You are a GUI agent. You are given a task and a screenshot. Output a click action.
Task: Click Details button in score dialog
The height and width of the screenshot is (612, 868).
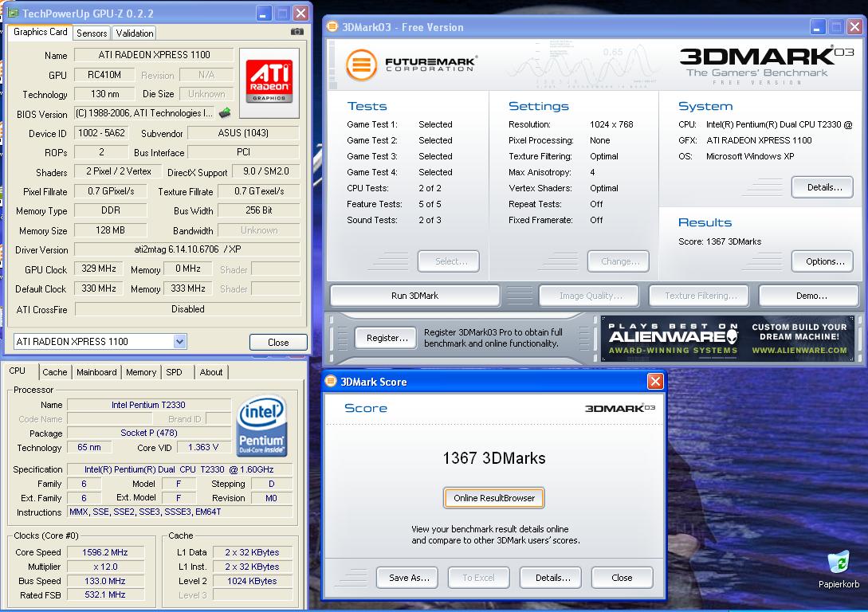pos(552,578)
